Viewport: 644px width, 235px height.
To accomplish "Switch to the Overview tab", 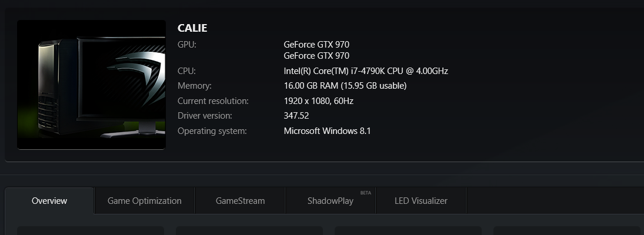I will 49,201.
